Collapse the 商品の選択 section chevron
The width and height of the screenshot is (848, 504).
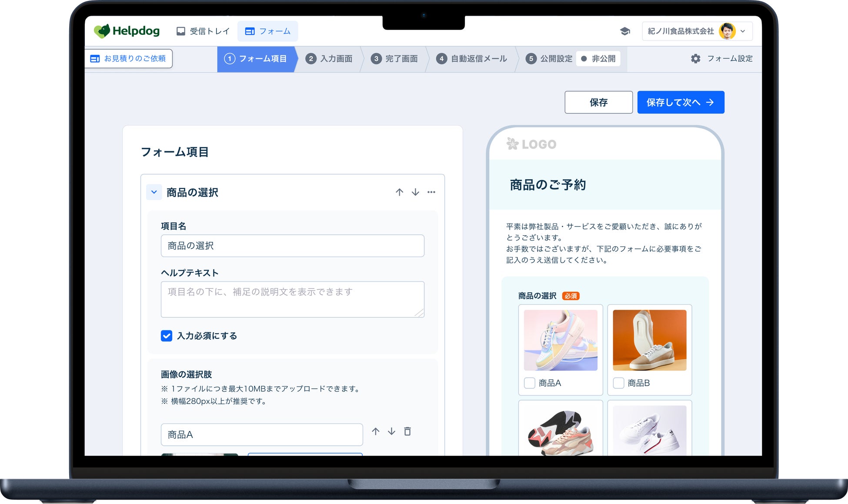point(154,192)
